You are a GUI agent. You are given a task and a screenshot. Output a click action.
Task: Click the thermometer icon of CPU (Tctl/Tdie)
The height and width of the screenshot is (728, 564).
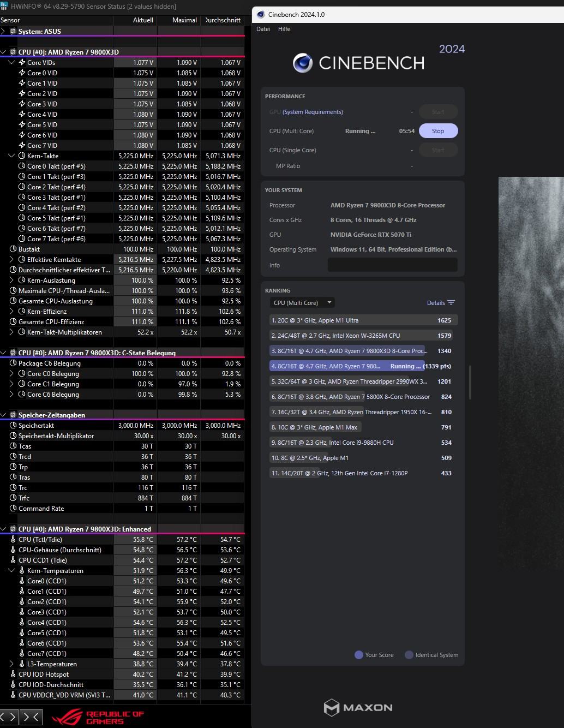[14, 540]
